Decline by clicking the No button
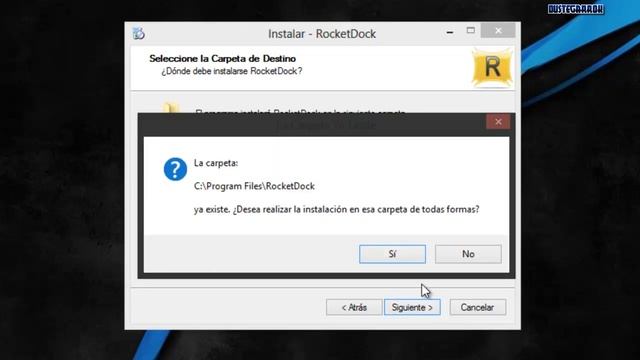The height and width of the screenshot is (360, 640). pos(468,254)
